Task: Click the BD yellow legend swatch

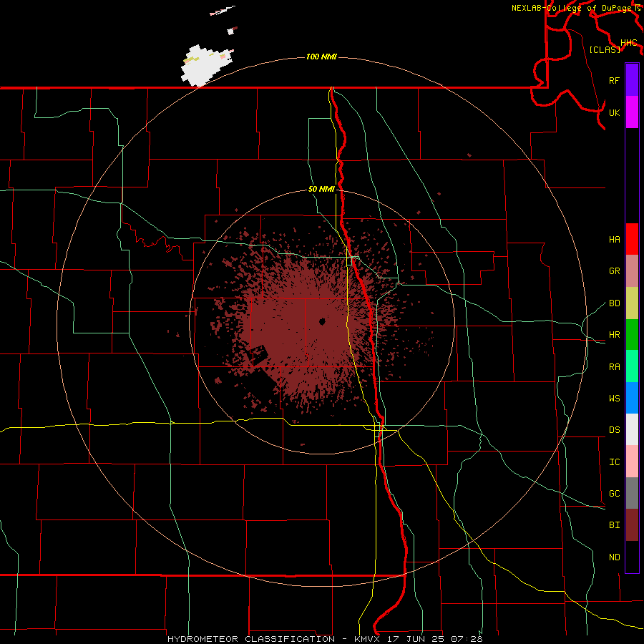Action: point(632,303)
